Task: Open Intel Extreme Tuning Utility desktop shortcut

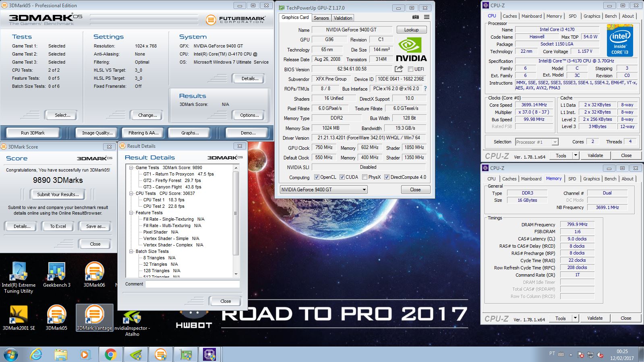Action: (x=19, y=277)
